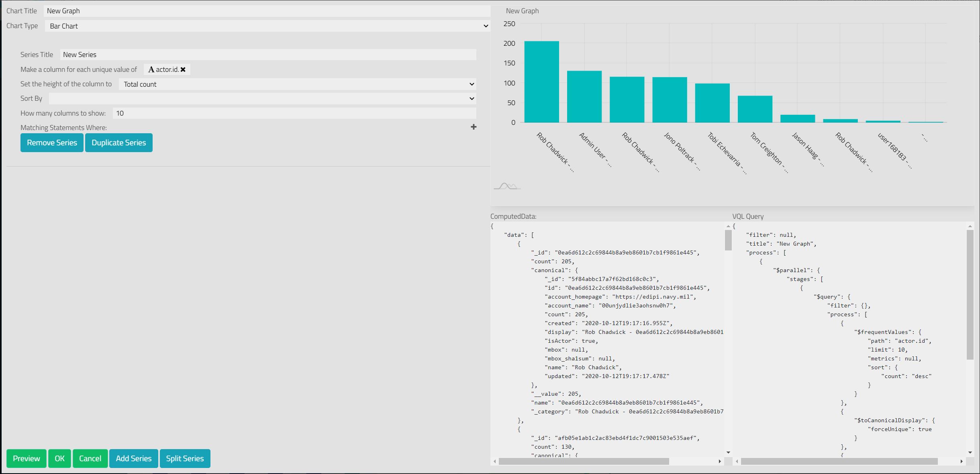Add a matching statement filter with plus icon
The image size is (980, 474).
point(474,127)
